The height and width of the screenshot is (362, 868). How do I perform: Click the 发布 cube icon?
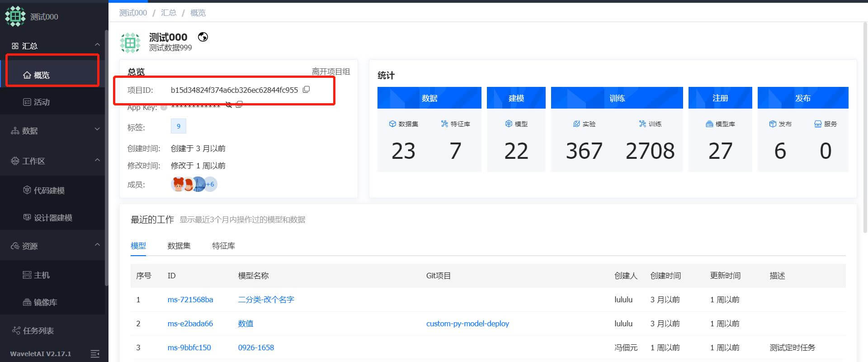pyautogui.click(x=773, y=124)
